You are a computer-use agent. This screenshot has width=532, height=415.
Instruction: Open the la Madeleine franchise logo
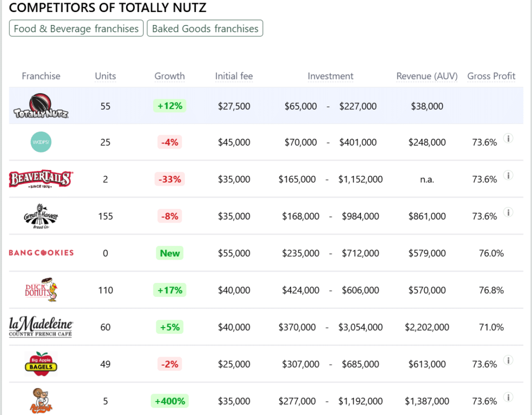point(41,327)
